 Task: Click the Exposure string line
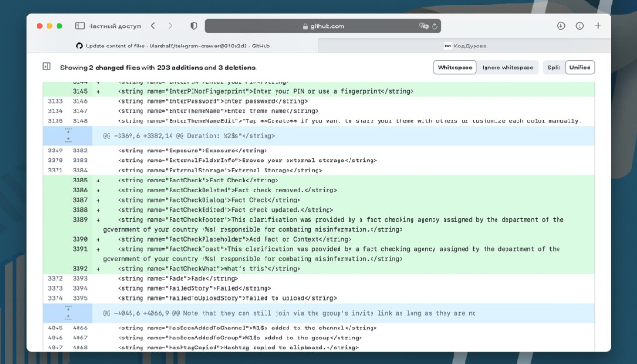(193, 151)
